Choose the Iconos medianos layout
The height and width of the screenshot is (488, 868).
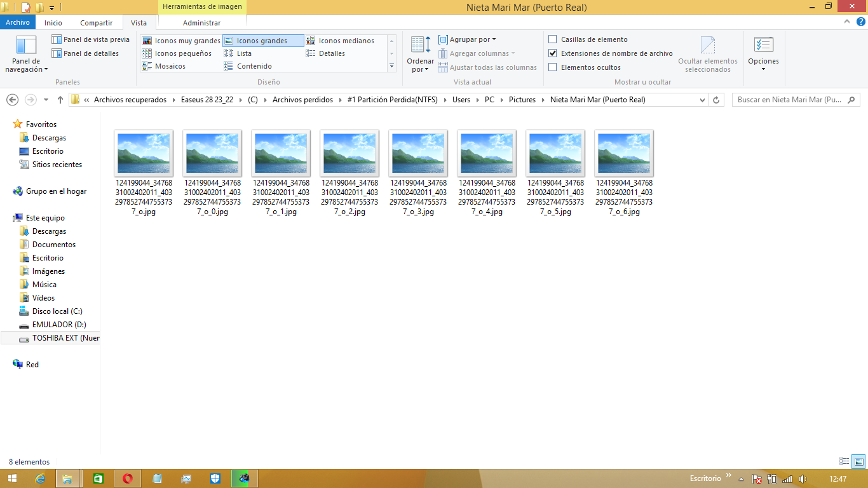(340, 41)
